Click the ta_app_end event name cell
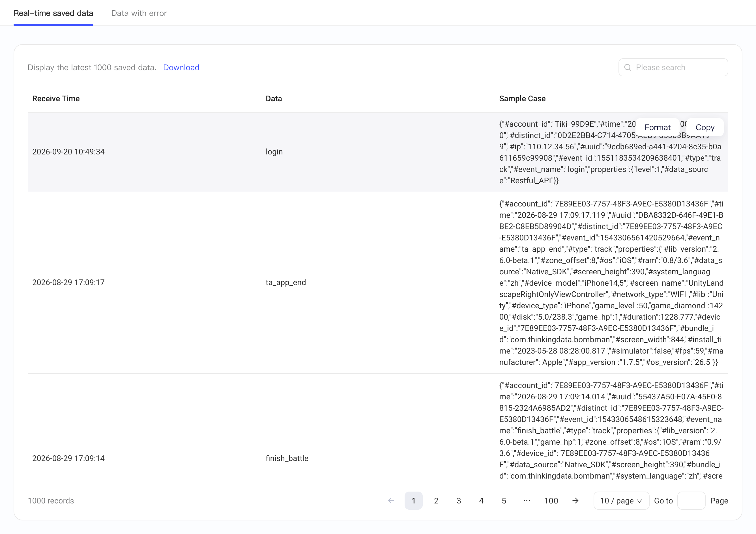Viewport: 756px width, 534px height. pos(286,283)
